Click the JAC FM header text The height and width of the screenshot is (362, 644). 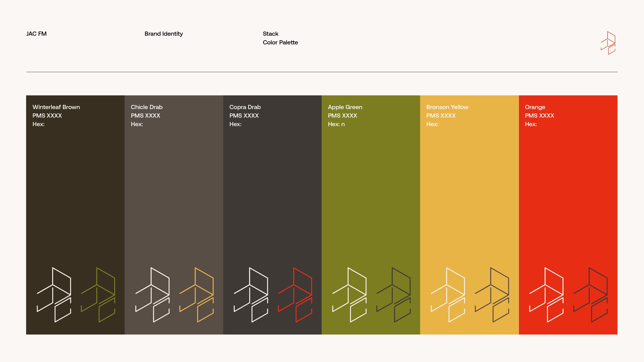click(37, 34)
